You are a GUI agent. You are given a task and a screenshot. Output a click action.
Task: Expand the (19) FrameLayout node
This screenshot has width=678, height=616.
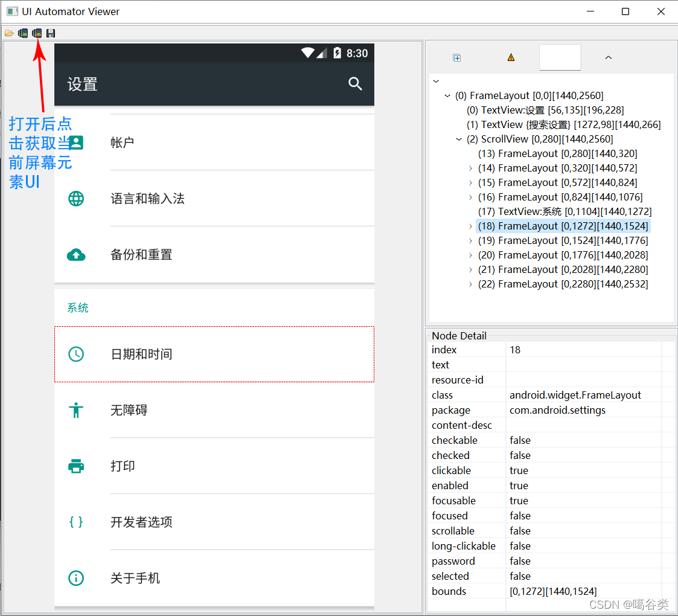coord(470,241)
